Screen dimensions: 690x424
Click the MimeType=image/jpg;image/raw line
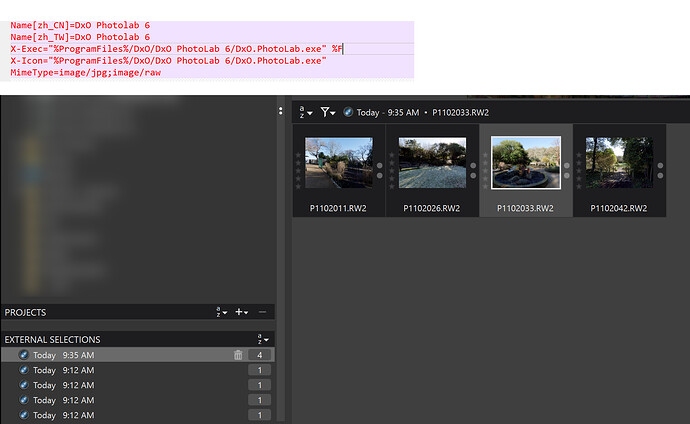pyautogui.click(x=86, y=73)
